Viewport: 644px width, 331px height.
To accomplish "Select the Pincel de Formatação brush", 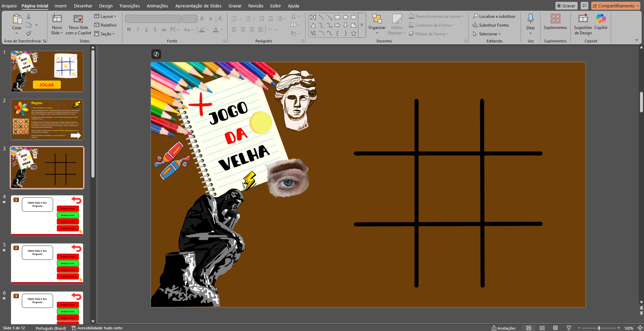I will [x=29, y=33].
